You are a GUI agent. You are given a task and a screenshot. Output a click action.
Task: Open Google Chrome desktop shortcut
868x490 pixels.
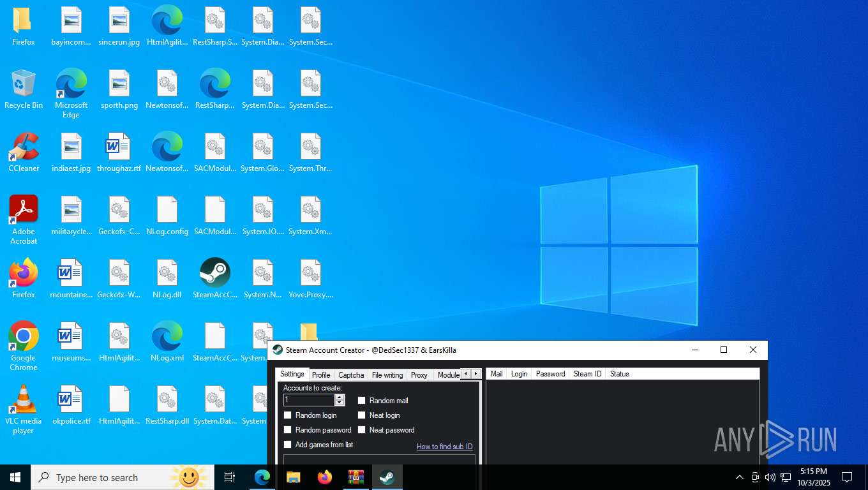click(x=24, y=346)
